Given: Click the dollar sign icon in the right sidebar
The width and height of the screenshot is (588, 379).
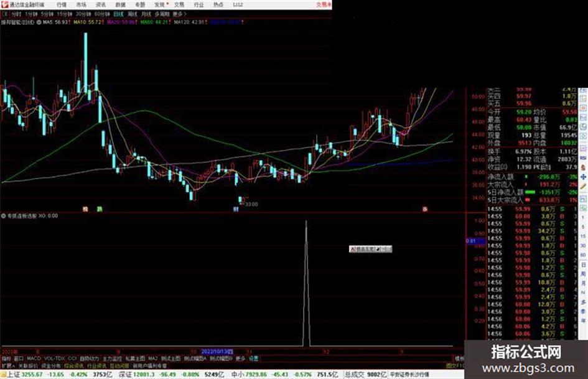Looking at the screenshot, I should click(583, 167).
